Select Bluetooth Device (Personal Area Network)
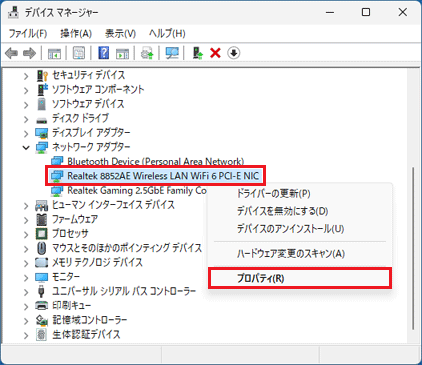Image resolution: width=422 pixels, height=365 pixels. pyautogui.click(x=156, y=162)
